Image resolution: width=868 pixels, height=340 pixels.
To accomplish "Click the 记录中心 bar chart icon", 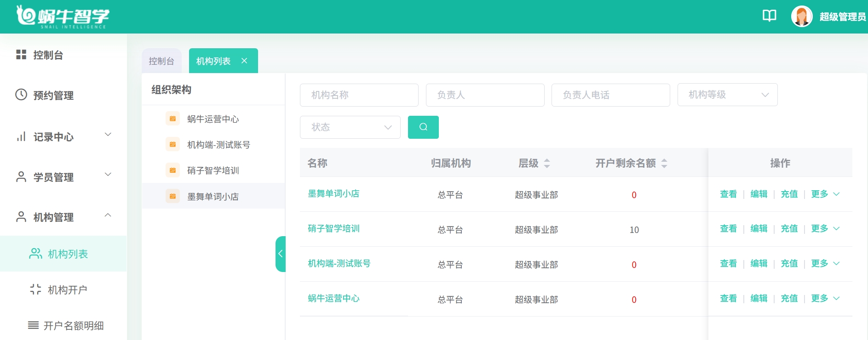I will click(21, 136).
